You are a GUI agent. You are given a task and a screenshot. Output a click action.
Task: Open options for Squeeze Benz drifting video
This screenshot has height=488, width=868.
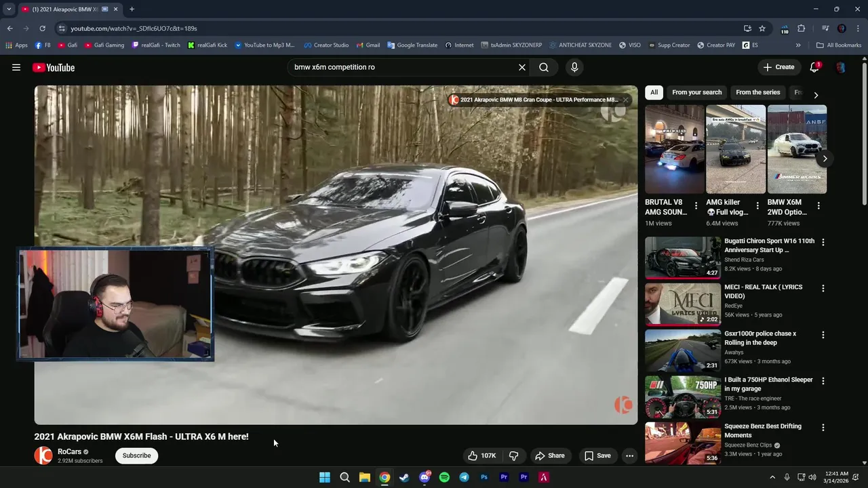[x=823, y=428]
